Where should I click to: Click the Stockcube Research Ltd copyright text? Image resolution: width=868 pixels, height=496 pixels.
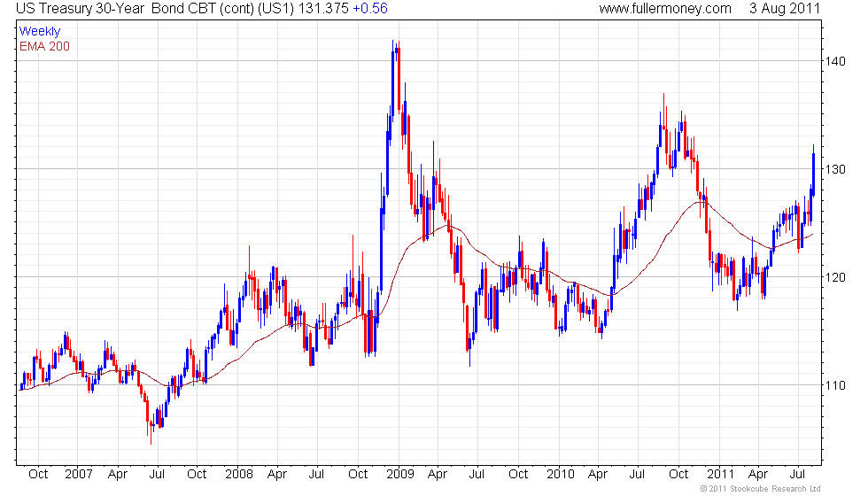759,489
